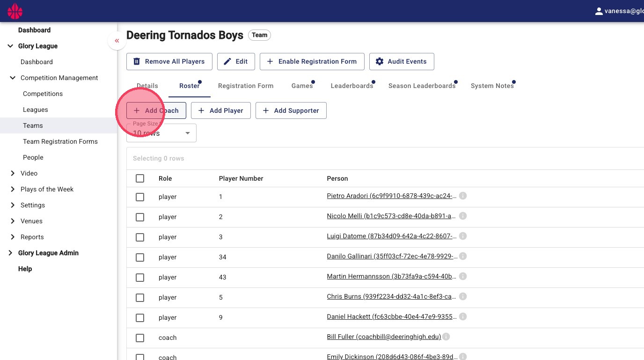The width and height of the screenshot is (644, 360).
Task: Open Danilo Gallinari's person link
Action: (392, 256)
